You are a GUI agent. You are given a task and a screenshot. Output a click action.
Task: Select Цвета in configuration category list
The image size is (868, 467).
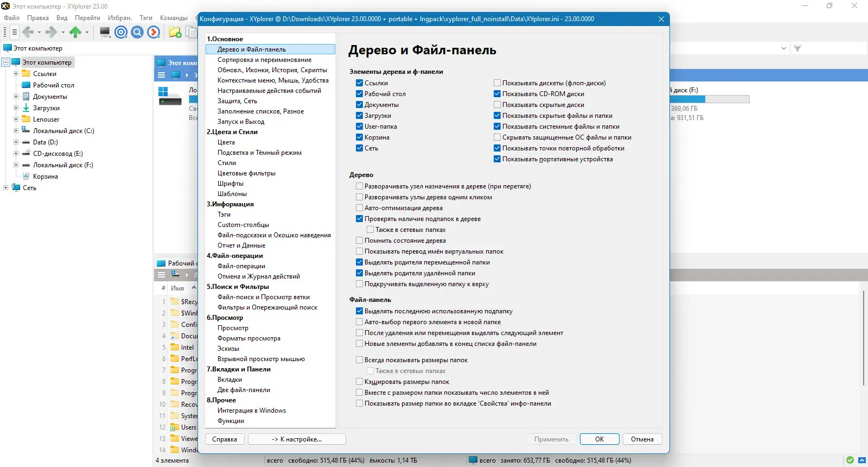click(x=226, y=142)
